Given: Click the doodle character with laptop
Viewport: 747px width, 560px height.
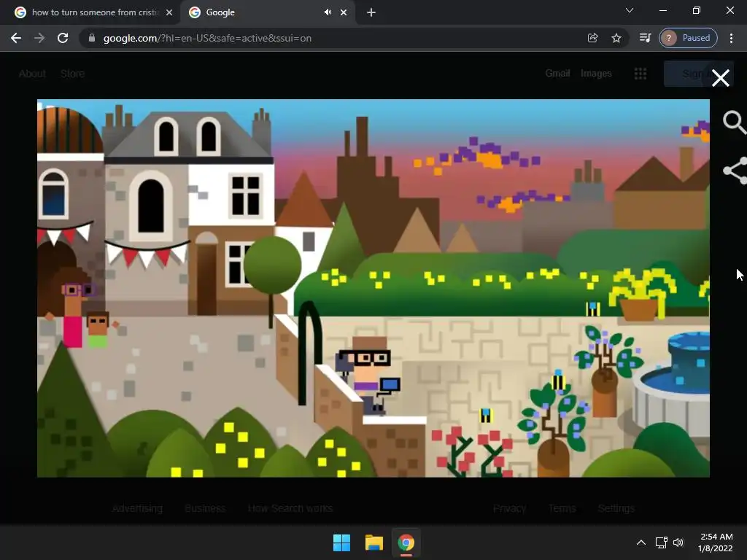Looking at the screenshot, I should pos(368,376).
